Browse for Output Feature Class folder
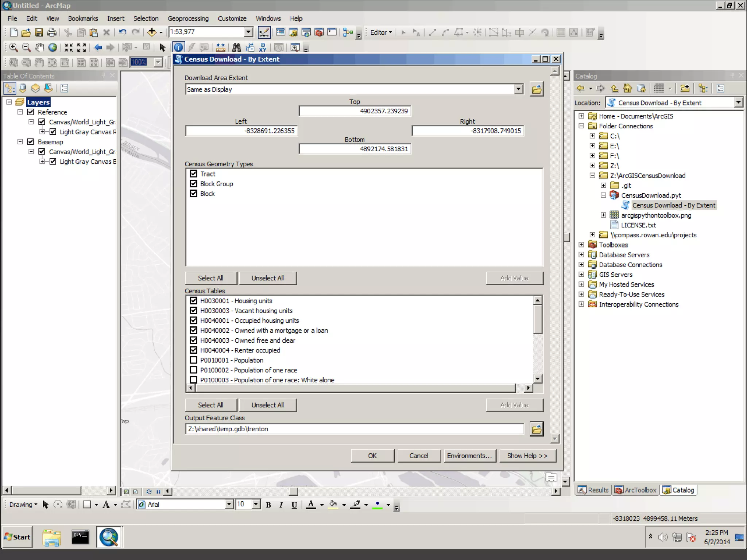 pos(536,429)
